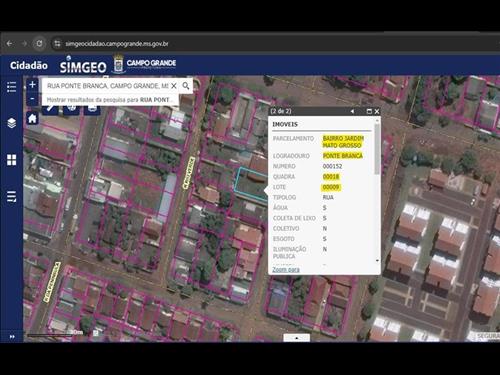
Task: Click the SIMGEO logo
Action: (x=83, y=65)
